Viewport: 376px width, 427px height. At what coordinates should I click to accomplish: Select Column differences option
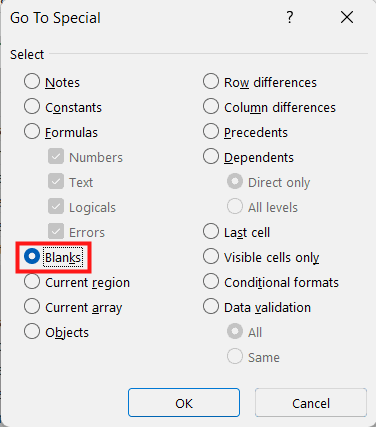pyautogui.click(x=211, y=106)
